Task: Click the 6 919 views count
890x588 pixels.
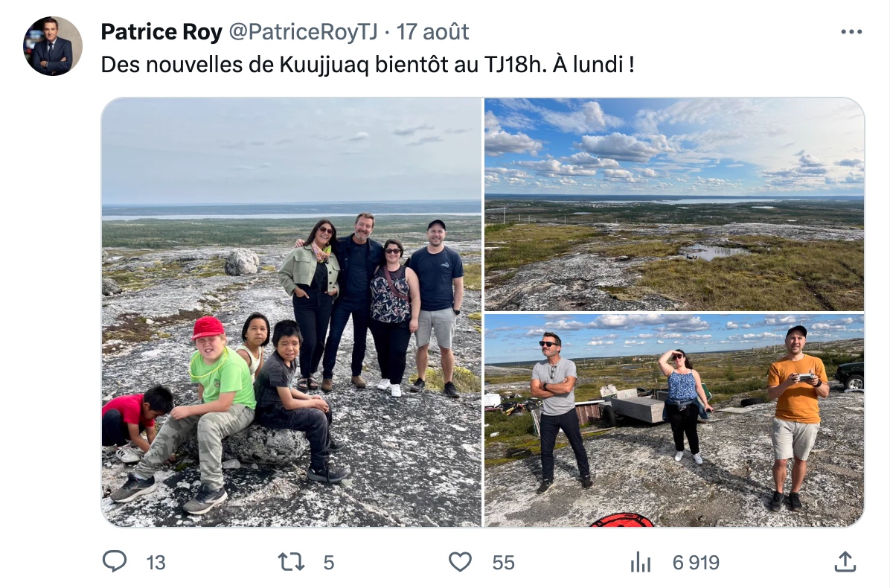Action: click(696, 563)
